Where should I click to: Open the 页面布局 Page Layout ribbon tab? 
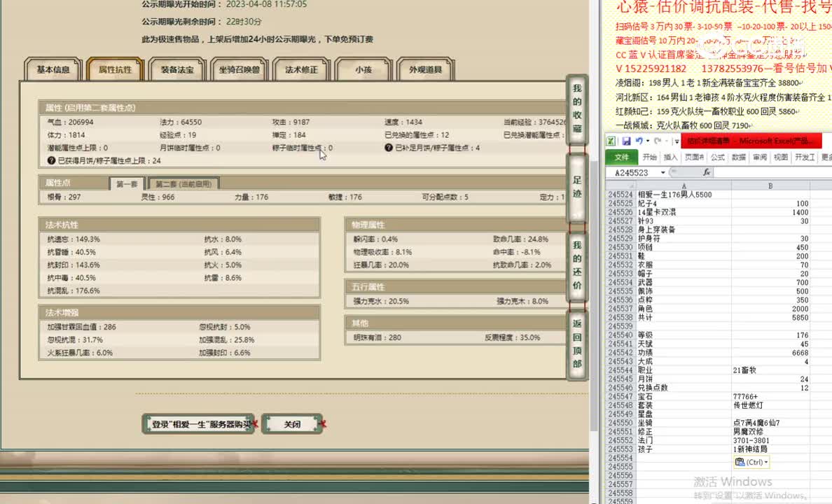coord(694,157)
